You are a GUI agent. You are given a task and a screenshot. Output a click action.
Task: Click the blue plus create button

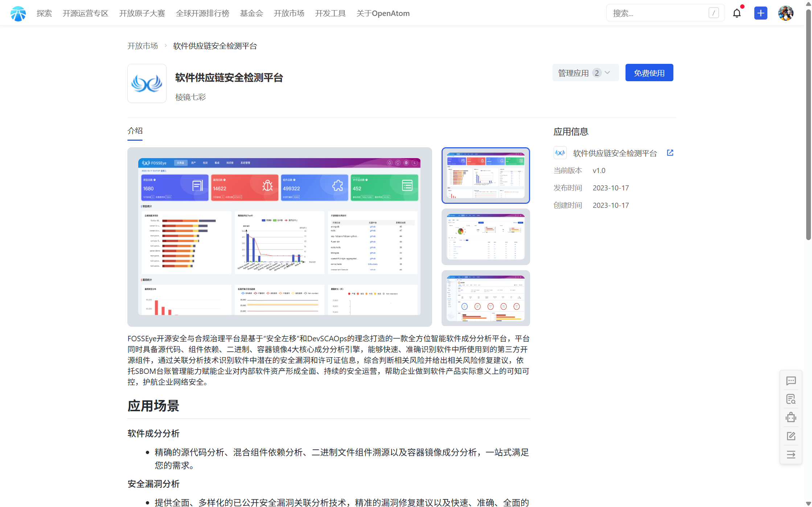760,13
